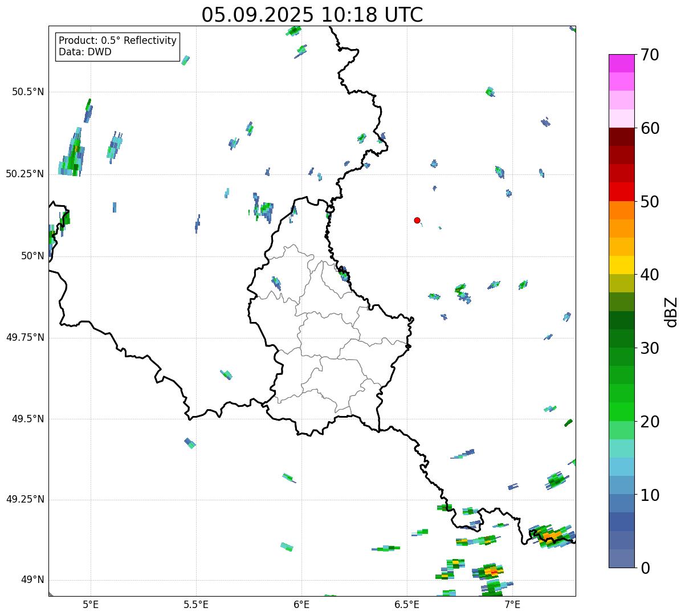The height and width of the screenshot is (616, 685).
Task: Click the 7°E longitude label
Action: pyautogui.click(x=512, y=604)
